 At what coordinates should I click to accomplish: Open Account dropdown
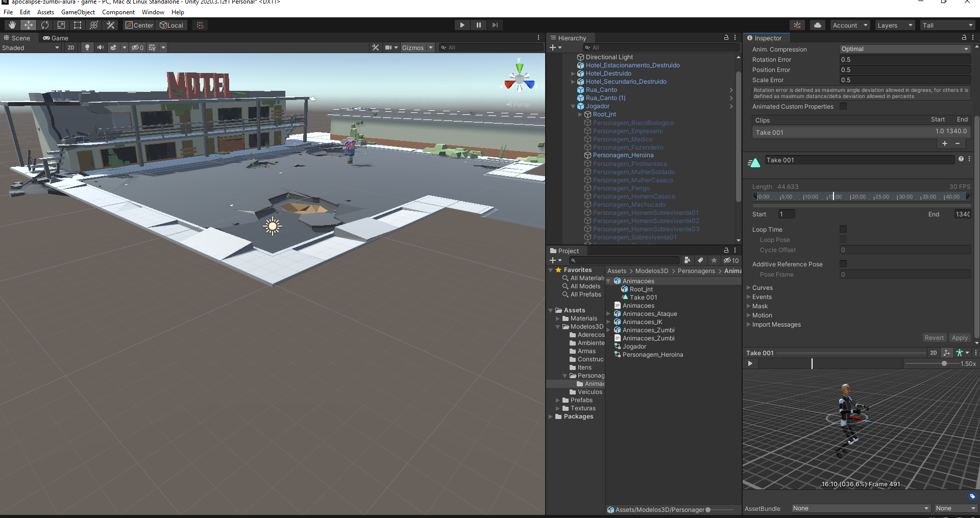(x=850, y=25)
